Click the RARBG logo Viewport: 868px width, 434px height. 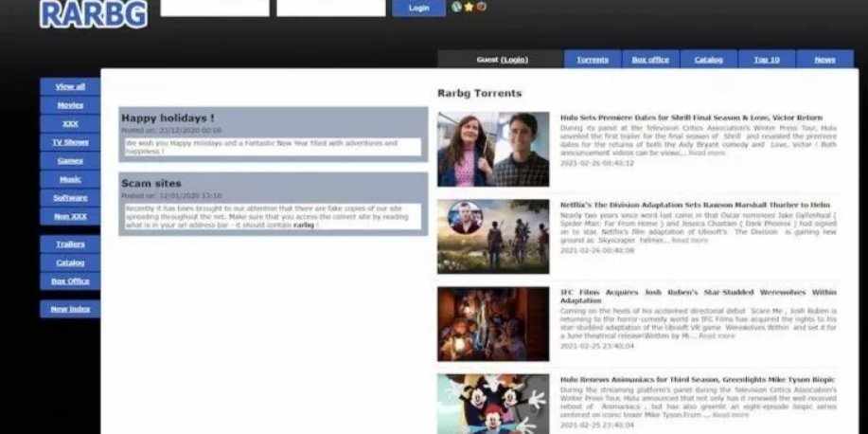pos(93,13)
